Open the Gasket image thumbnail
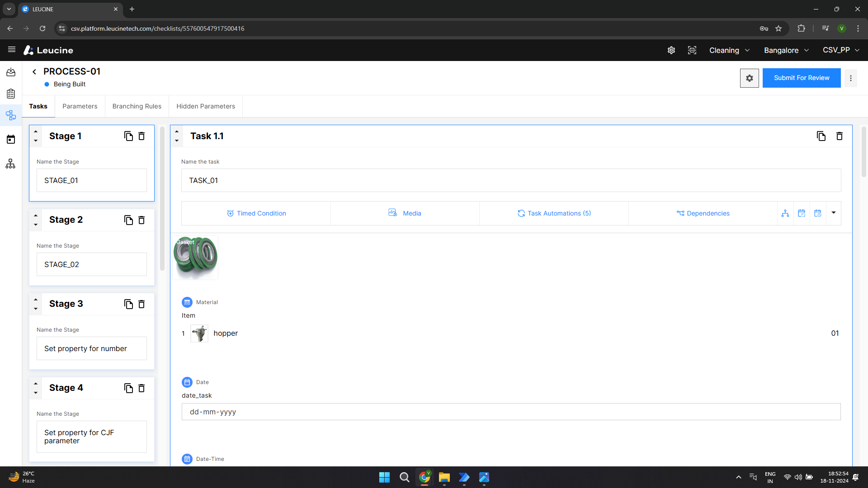This screenshot has width=868, height=488. click(x=195, y=257)
